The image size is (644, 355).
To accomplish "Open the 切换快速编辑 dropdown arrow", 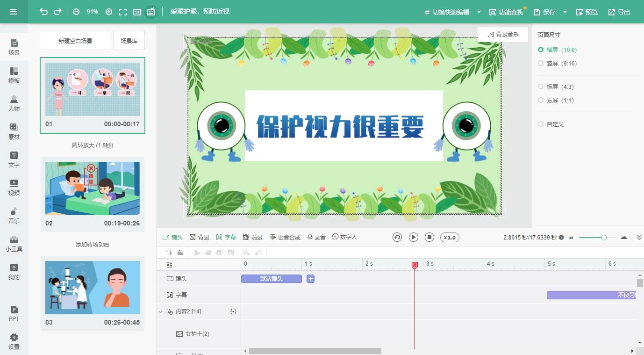I will point(479,12).
